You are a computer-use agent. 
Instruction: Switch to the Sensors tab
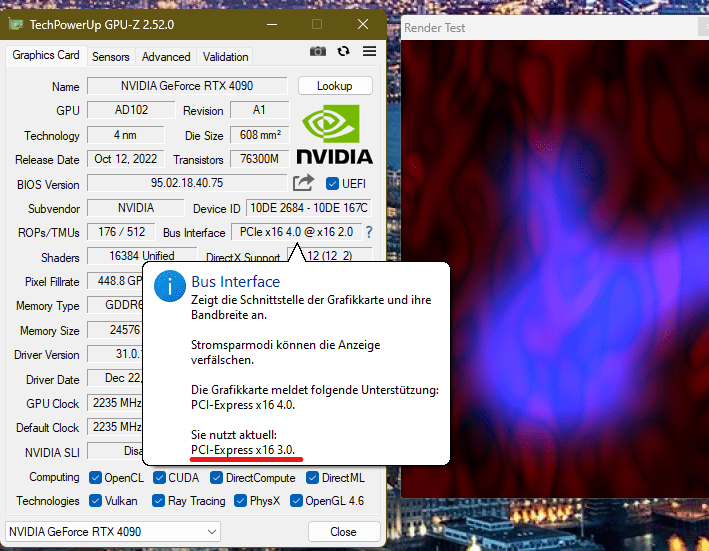[x=111, y=57]
